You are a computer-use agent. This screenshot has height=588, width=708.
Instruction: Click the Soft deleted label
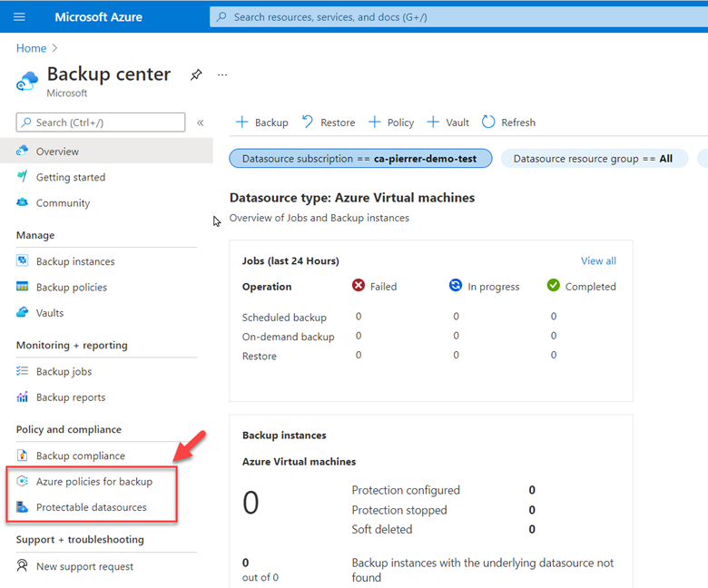tap(382, 529)
